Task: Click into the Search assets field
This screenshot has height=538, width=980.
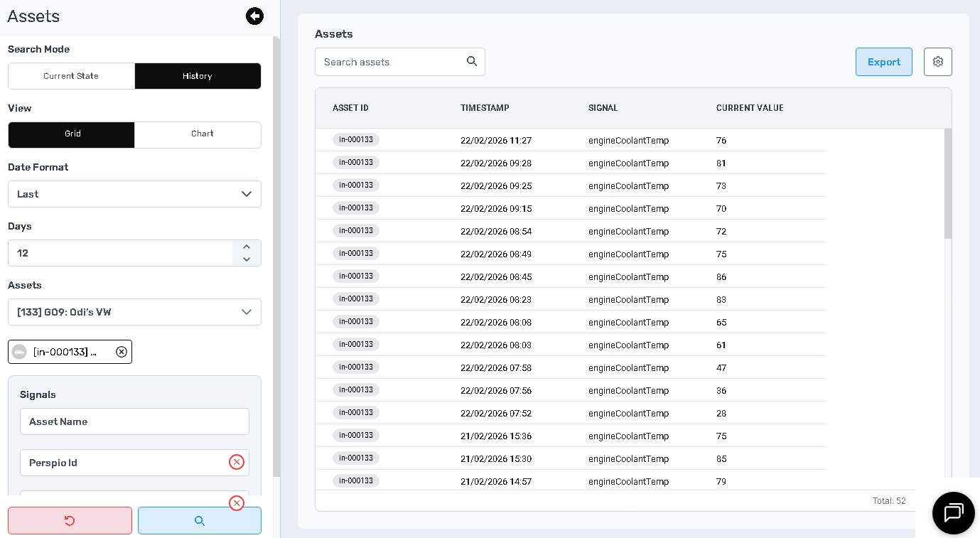Action: click(391, 62)
